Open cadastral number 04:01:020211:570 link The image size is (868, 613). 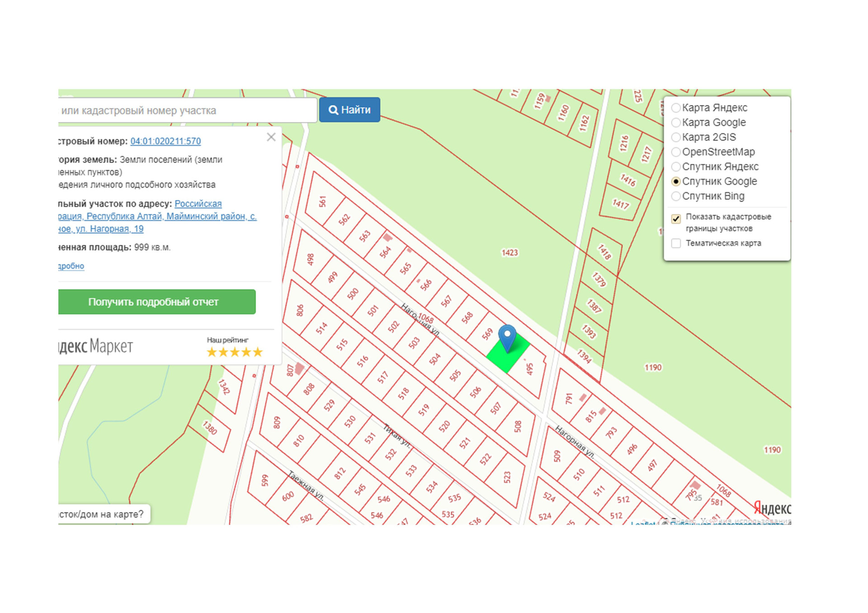[x=165, y=141]
